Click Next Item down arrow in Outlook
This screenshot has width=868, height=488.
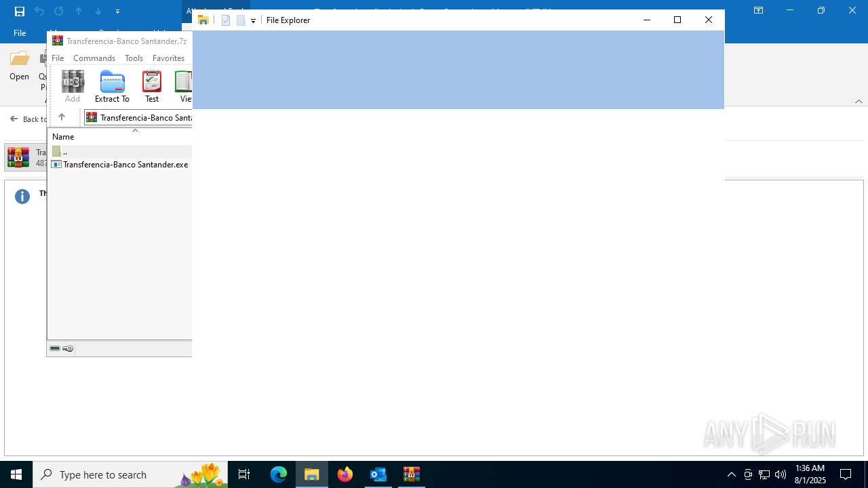point(98,11)
